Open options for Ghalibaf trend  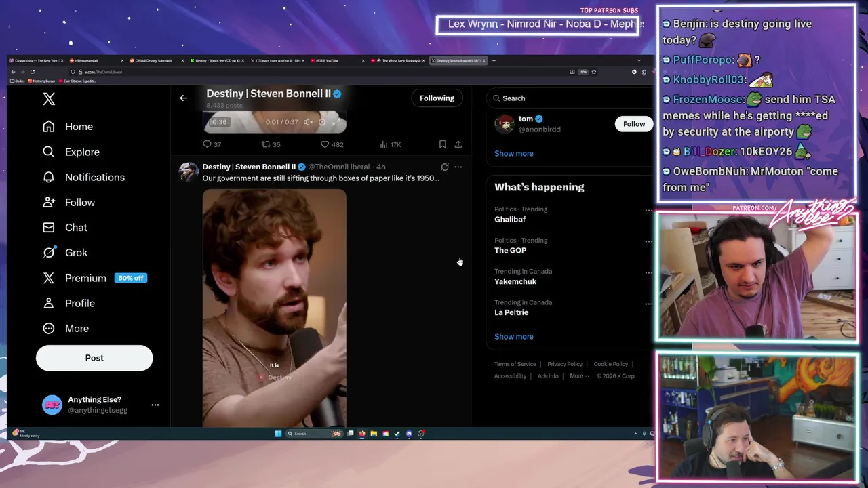(648, 210)
